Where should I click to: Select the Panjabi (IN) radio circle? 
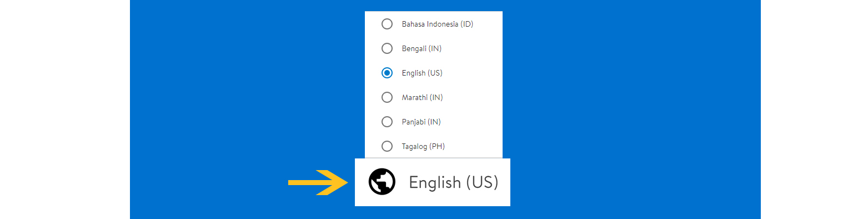coord(387,122)
